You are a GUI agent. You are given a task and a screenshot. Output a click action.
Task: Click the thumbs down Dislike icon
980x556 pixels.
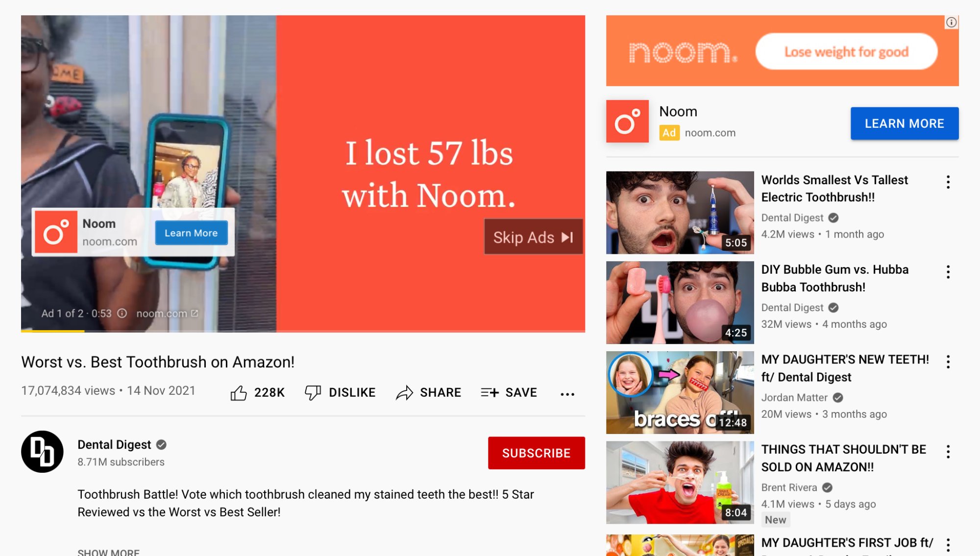pos(313,393)
